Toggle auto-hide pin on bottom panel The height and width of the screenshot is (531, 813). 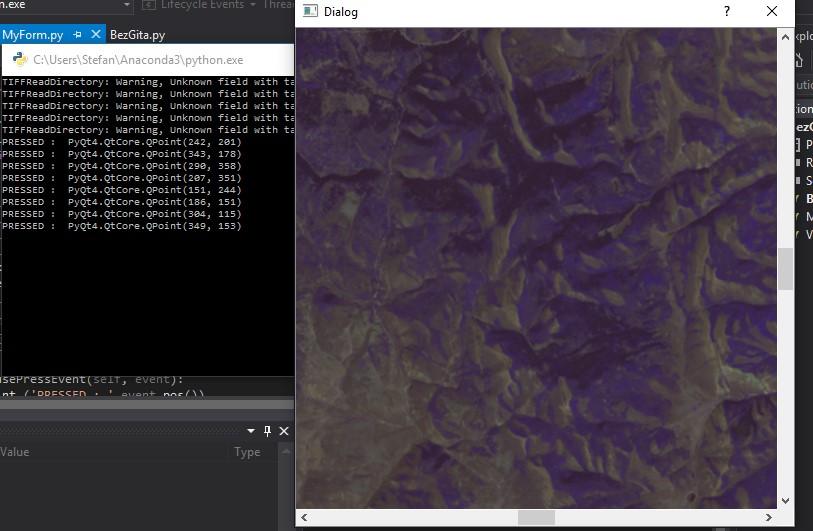click(x=267, y=431)
